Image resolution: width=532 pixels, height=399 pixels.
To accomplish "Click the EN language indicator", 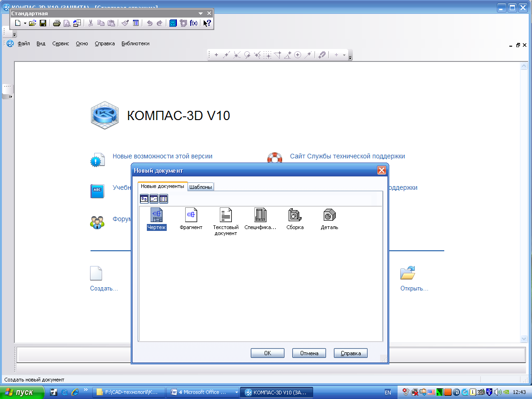I will coord(388,393).
